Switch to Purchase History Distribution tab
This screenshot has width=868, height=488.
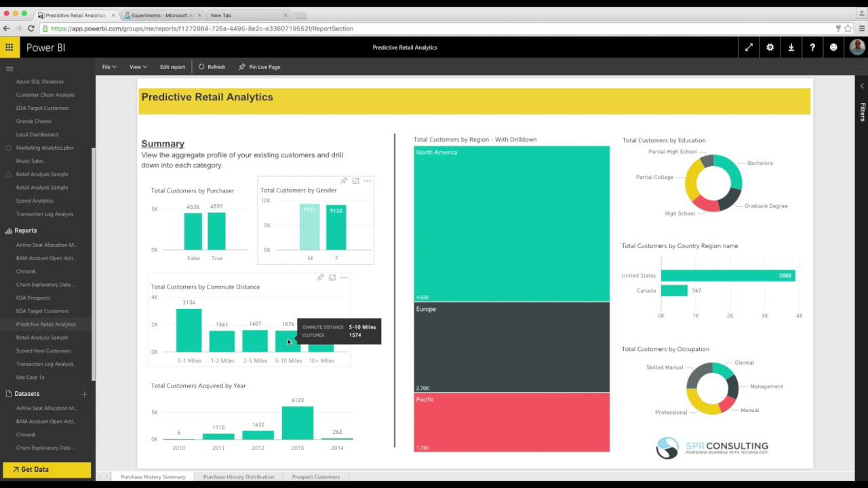(239, 477)
